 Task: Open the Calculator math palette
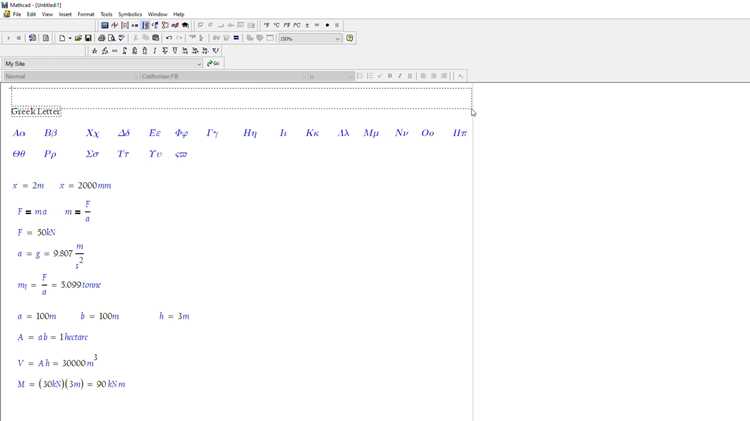tap(105, 25)
